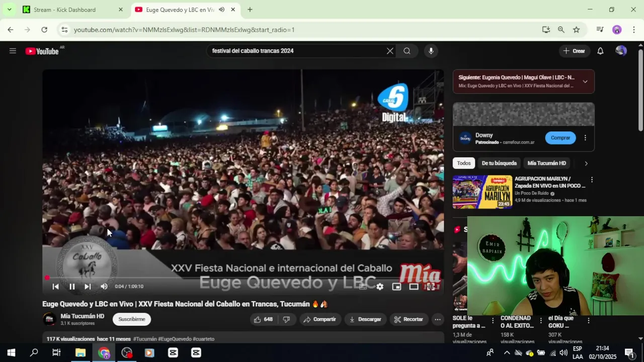Select the De tu búsqueda chip
Image resolution: width=644 pixels, height=362 pixels.
point(499,163)
